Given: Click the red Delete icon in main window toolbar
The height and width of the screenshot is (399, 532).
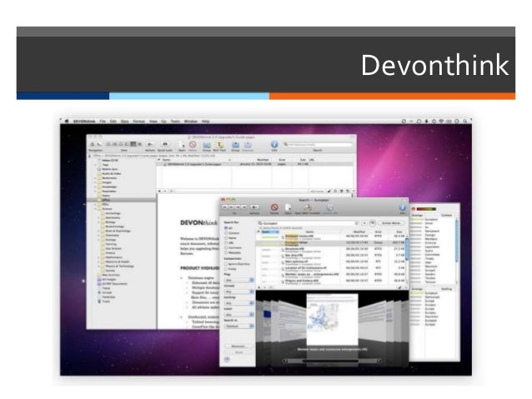Looking at the screenshot, I should [193, 144].
